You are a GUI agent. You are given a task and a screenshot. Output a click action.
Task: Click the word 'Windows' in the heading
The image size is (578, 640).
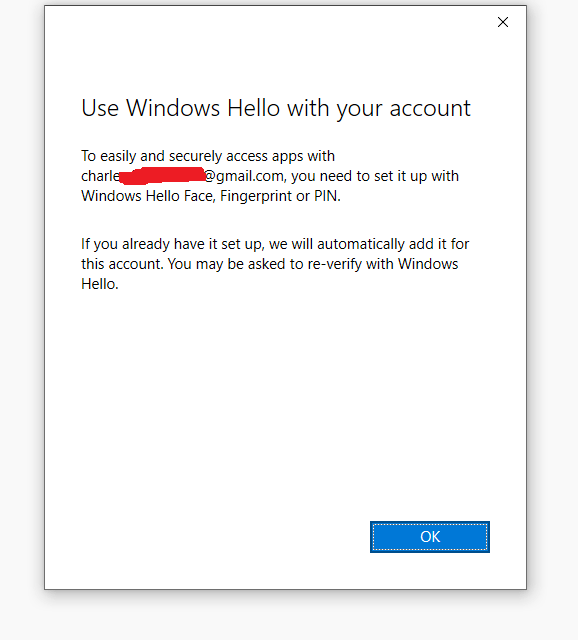pos(173,108)
